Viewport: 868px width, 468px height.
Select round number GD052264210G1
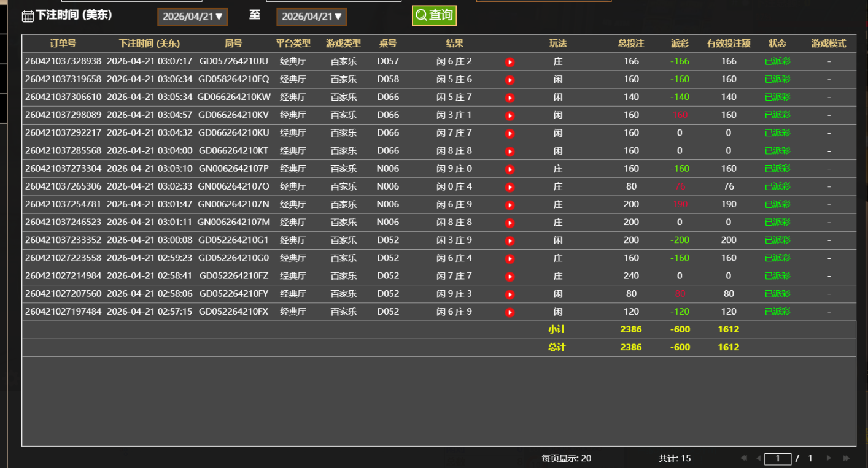point(234,240)
